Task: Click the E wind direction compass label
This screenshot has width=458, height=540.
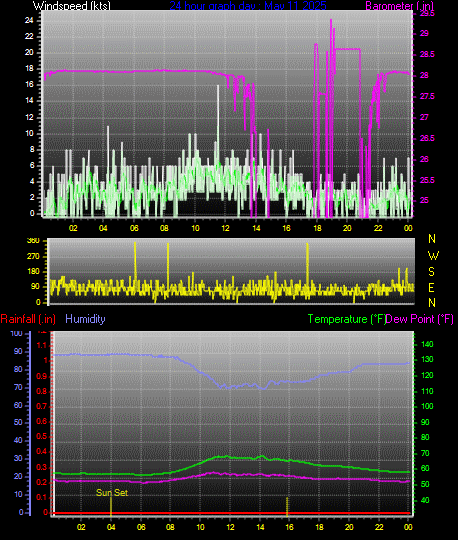Action: 431,288
